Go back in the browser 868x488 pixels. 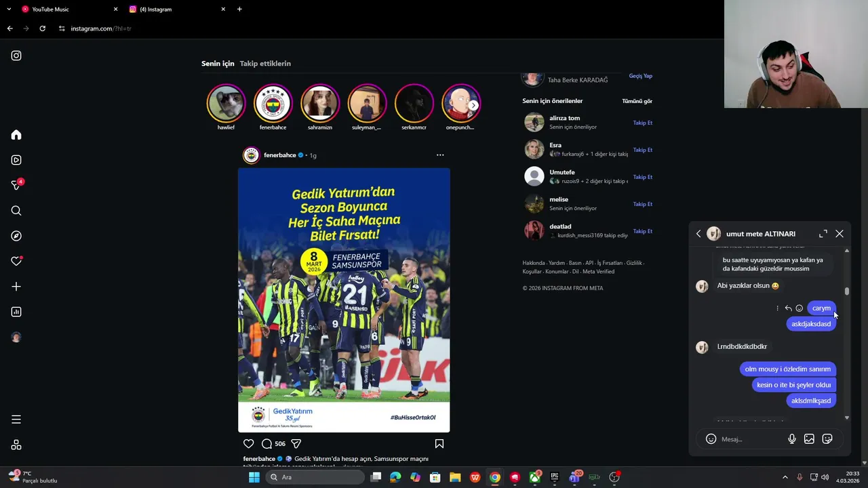click(9, 28)
